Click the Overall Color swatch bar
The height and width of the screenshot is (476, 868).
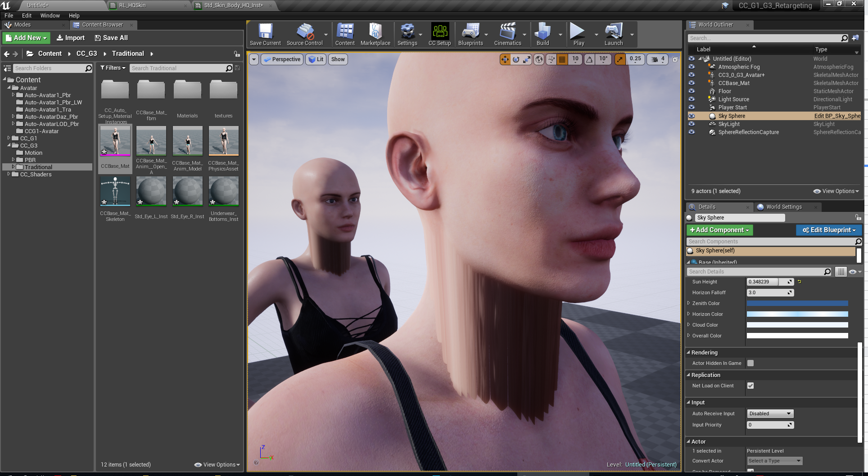click(797, 336)
